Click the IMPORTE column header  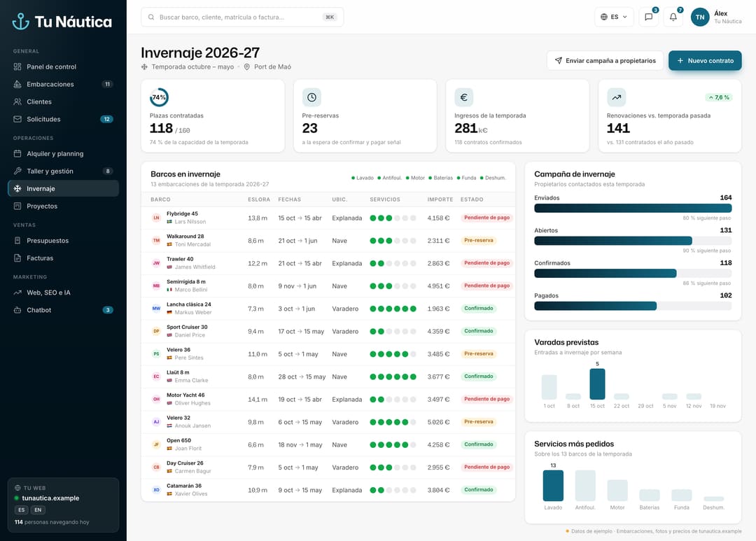(440, 199)
